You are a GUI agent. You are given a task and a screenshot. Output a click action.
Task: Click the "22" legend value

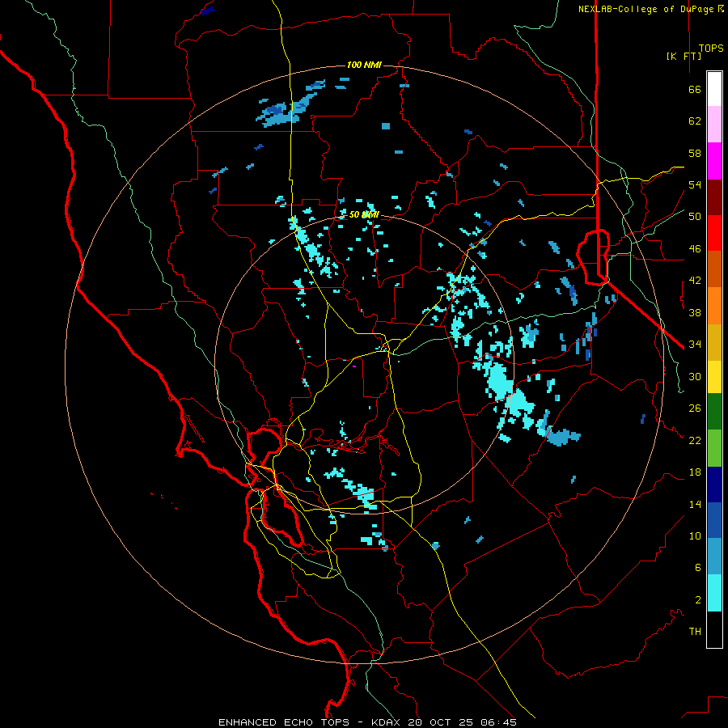click(x=695, y=440)
